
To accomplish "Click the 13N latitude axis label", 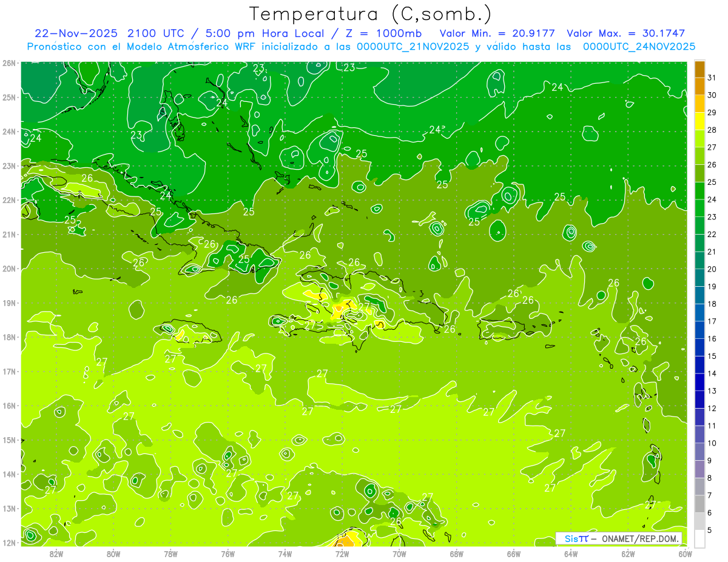I will click(8, 508).
